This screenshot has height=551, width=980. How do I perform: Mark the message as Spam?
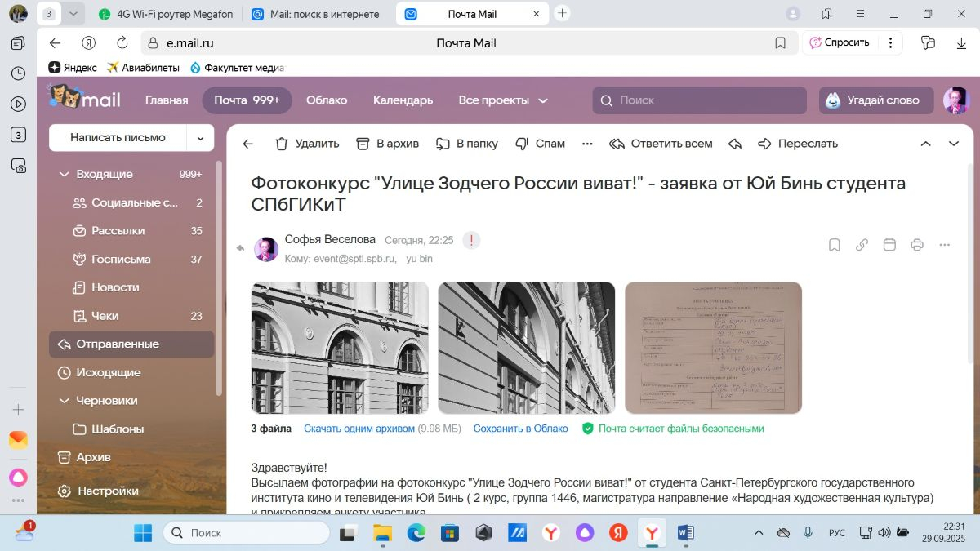click(523, 144)
